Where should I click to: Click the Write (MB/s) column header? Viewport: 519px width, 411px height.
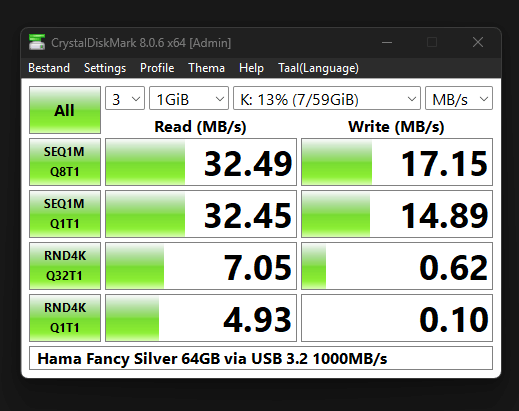(x=396, y=127)
